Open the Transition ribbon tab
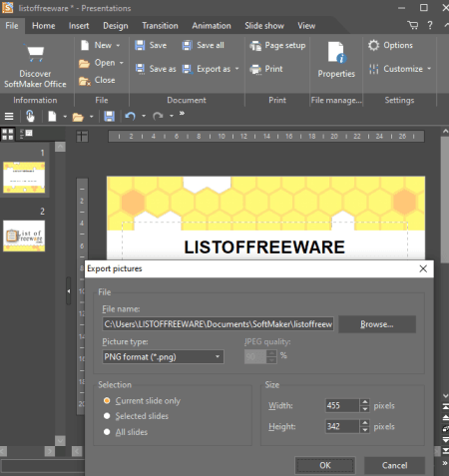 (160, 26)
